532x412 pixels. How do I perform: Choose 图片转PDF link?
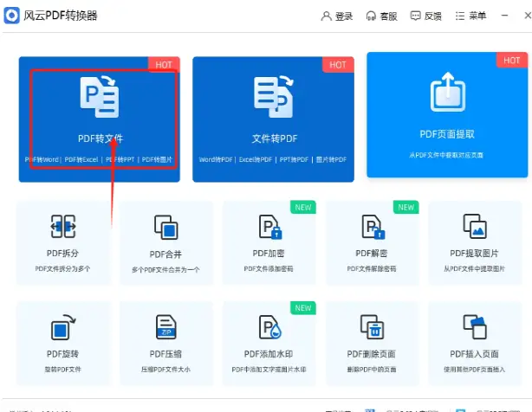(x=331, y=159)
